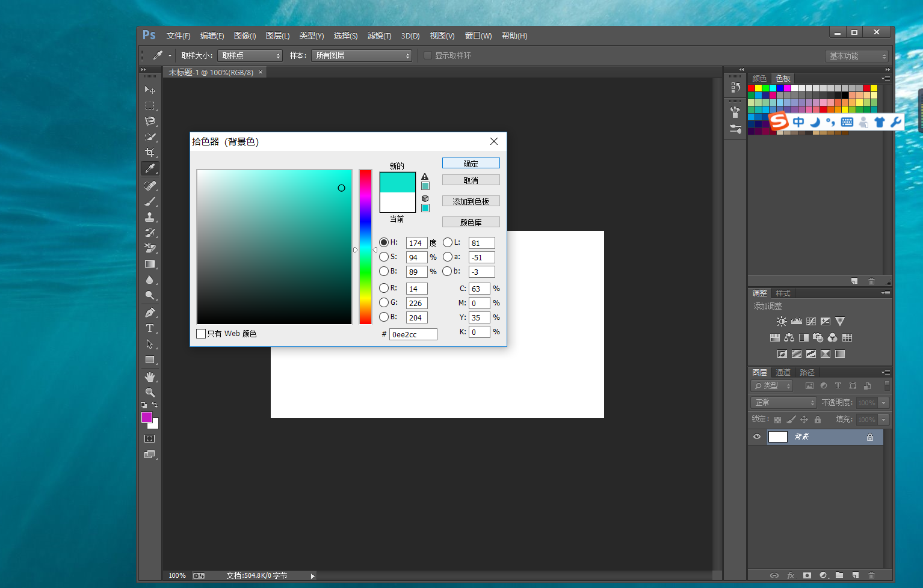This screenshot has width=923, height=588.
Task: Select the Quick Selection tool
Action: click(150, 136)
